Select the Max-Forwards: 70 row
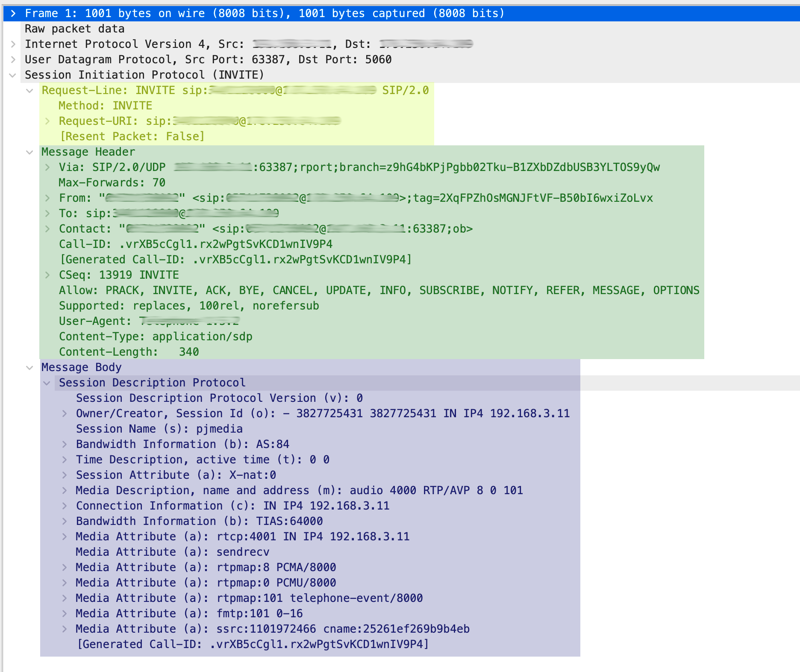Image resolution: width=800 pixels, height=672 pixels. click(112, 183)
